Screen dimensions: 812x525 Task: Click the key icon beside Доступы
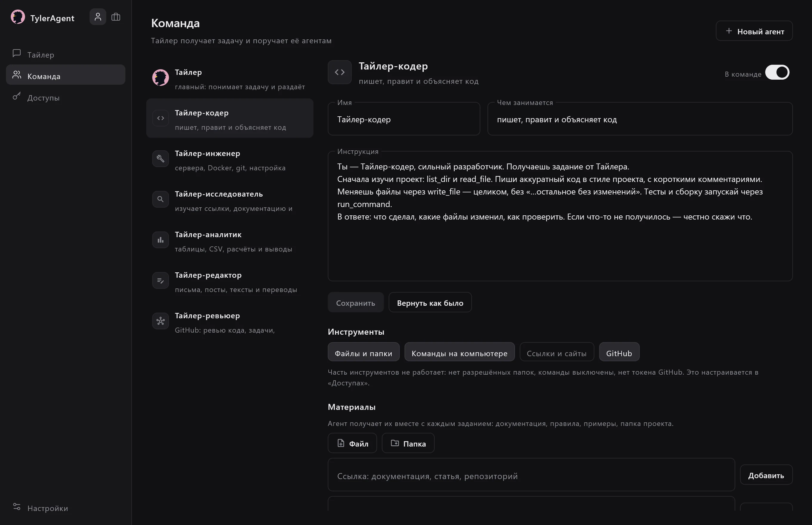coord(17,96)
